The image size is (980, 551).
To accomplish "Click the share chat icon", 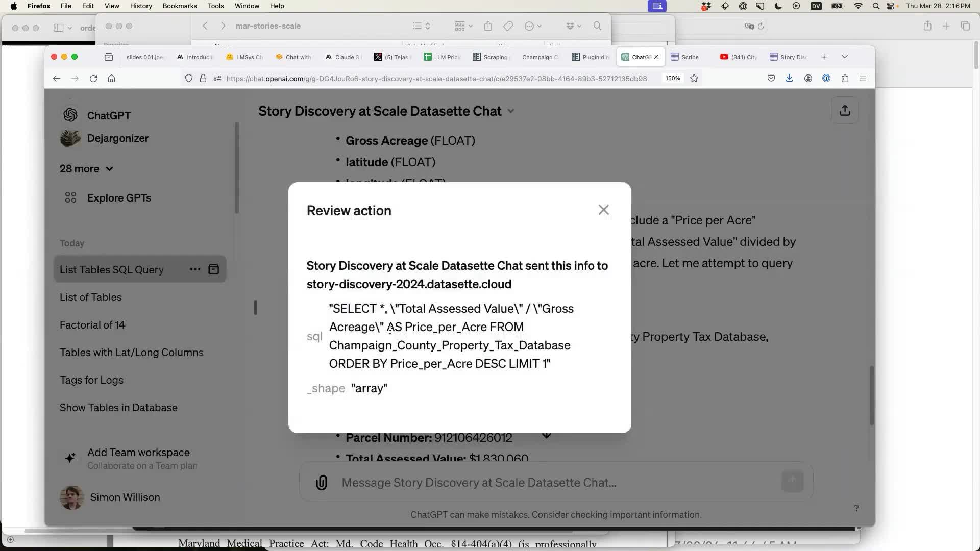I will [845, 110].
